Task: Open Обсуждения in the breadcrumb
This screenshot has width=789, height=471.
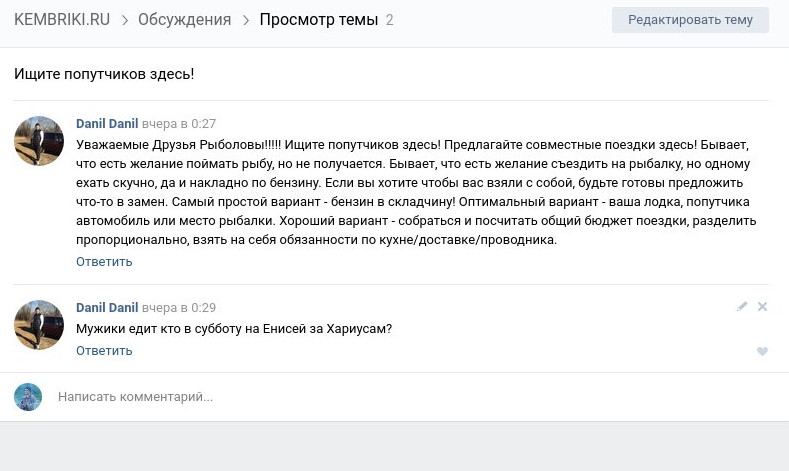Action: click(184, 20)
